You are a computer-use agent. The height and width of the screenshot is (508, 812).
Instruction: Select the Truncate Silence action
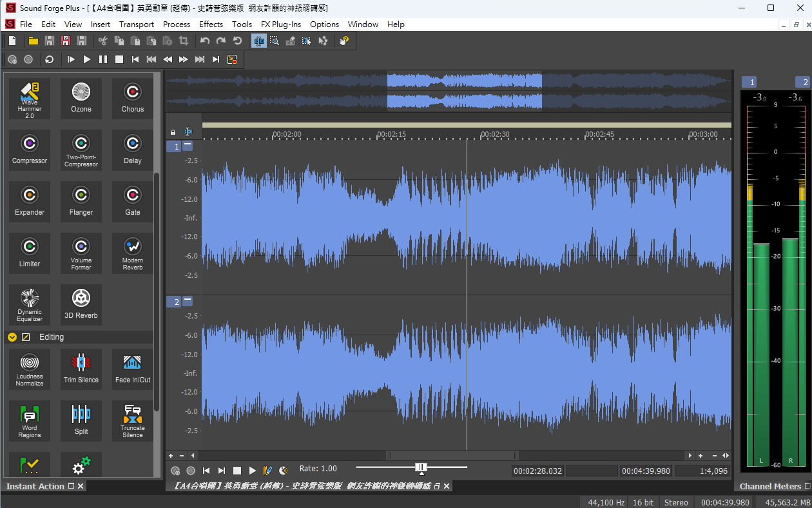coord(133,421)
